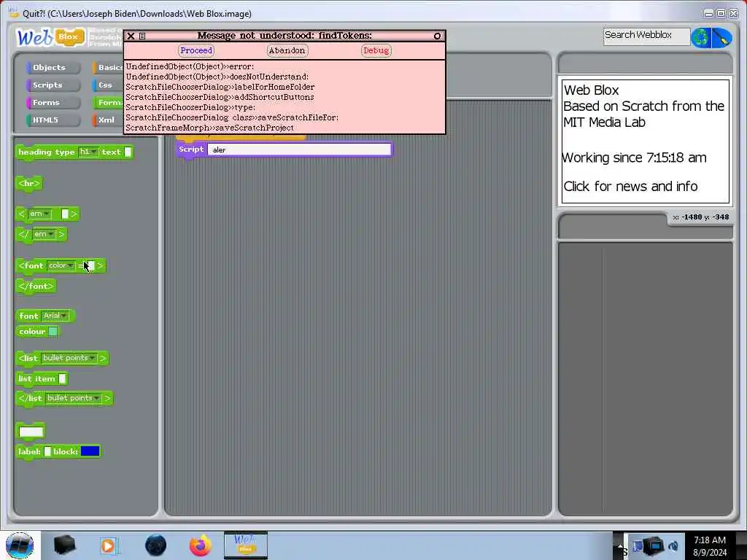The image size is (747, 560).
Task: Select the Css category
Action: [108, 85]
